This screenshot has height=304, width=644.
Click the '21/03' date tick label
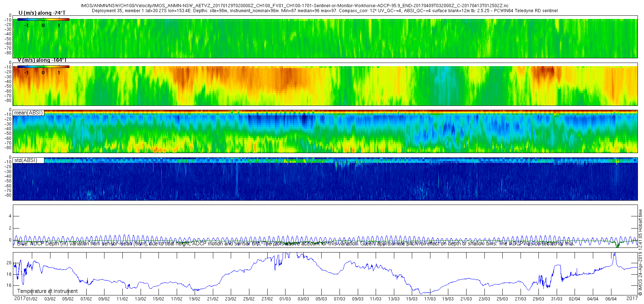(466, 299)
